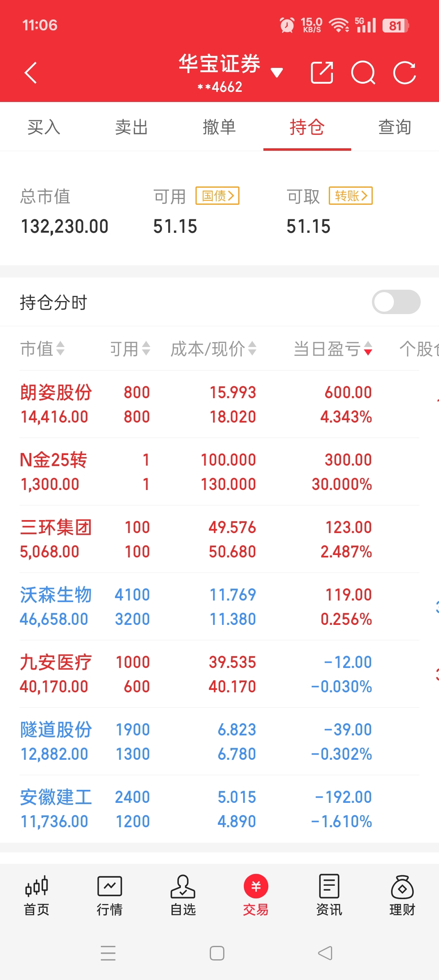439x980 pixels.
Task: Expand the 华宝证券 account dropdown arrow
Action: pyautogui.click(x=277, y=73)
